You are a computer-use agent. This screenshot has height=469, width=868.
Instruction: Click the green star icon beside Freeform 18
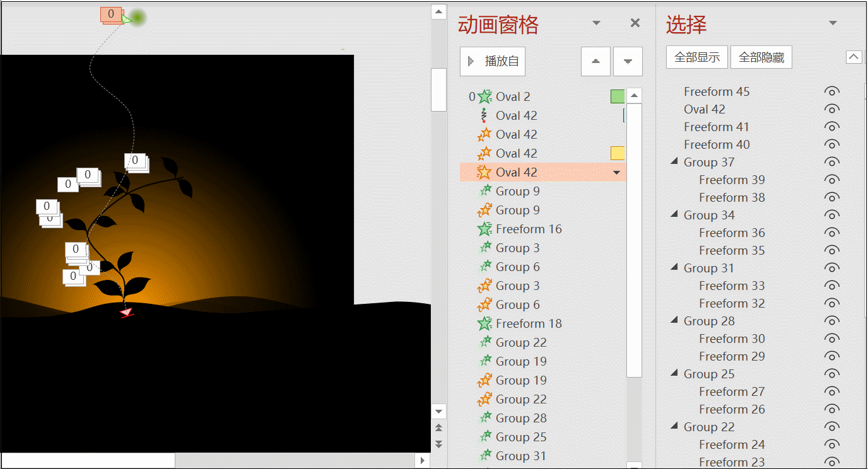point(484,323)
